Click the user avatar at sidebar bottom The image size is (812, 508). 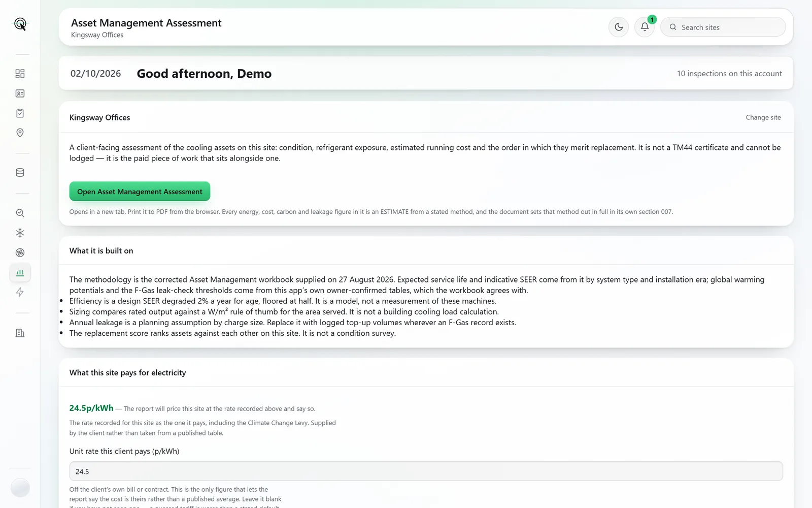(x=20, y=488)
